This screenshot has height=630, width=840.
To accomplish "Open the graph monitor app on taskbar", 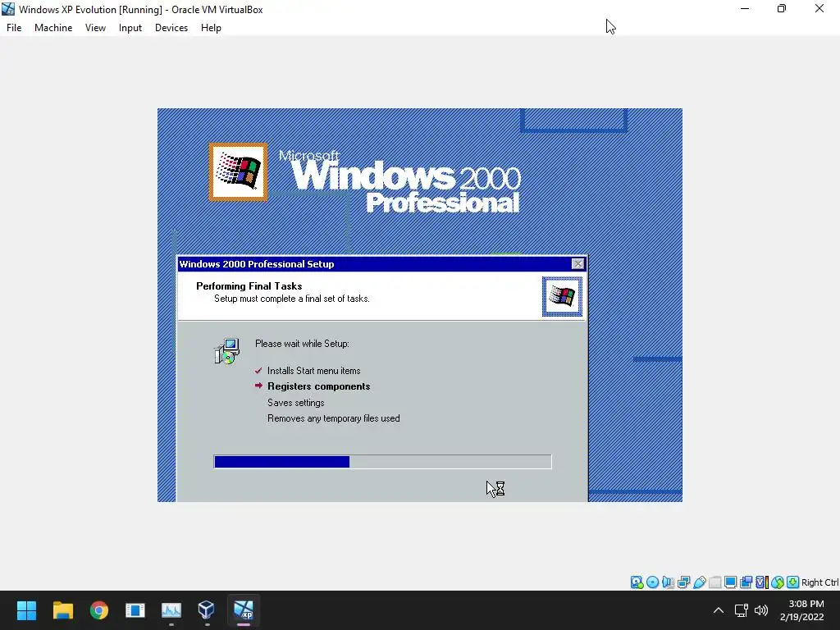I will point(171,609).
